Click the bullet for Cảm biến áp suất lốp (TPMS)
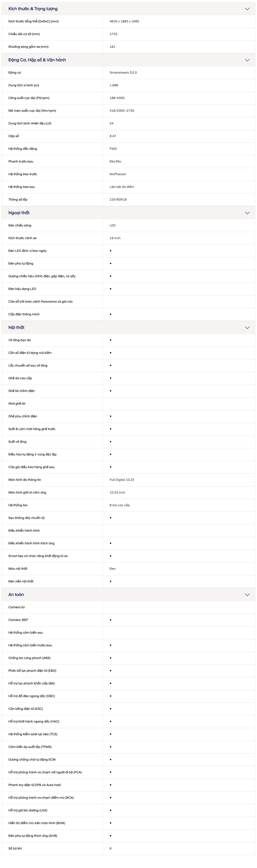 (111, 747)
